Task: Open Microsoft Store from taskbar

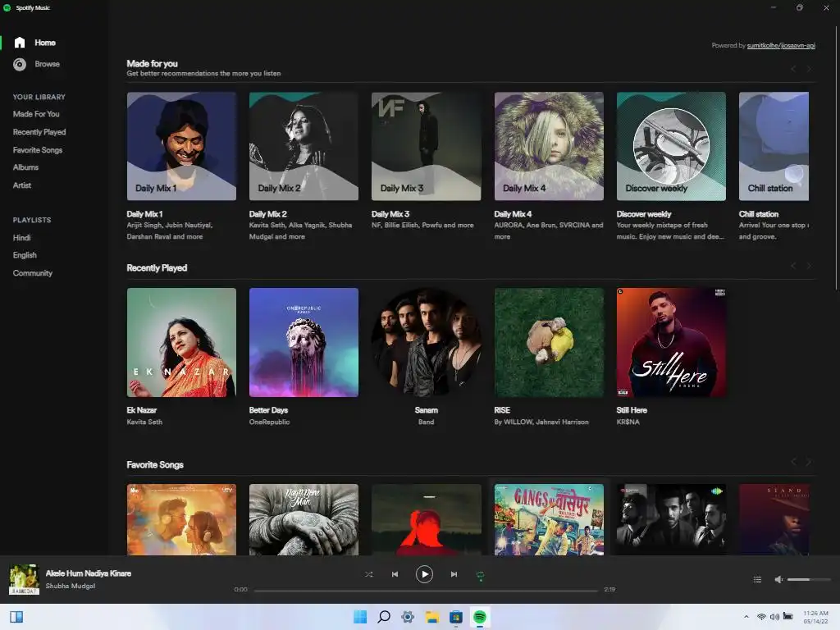Action: point(456,617)
